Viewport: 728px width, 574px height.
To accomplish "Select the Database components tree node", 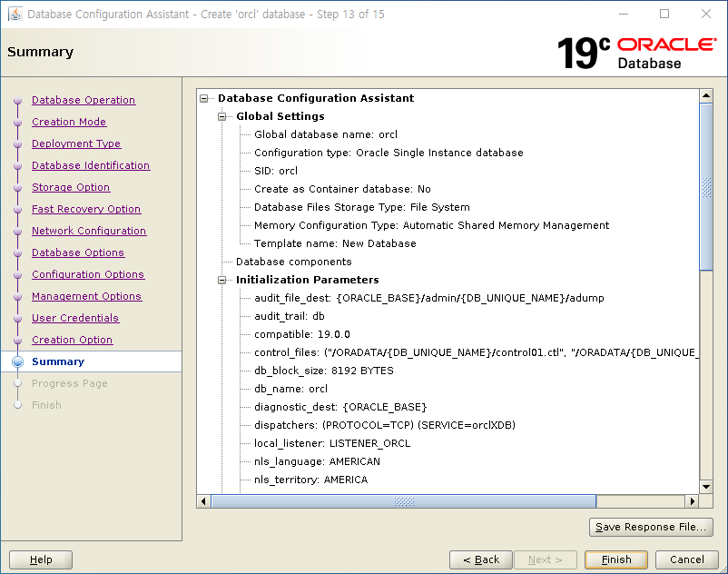I will click(293, 262).
